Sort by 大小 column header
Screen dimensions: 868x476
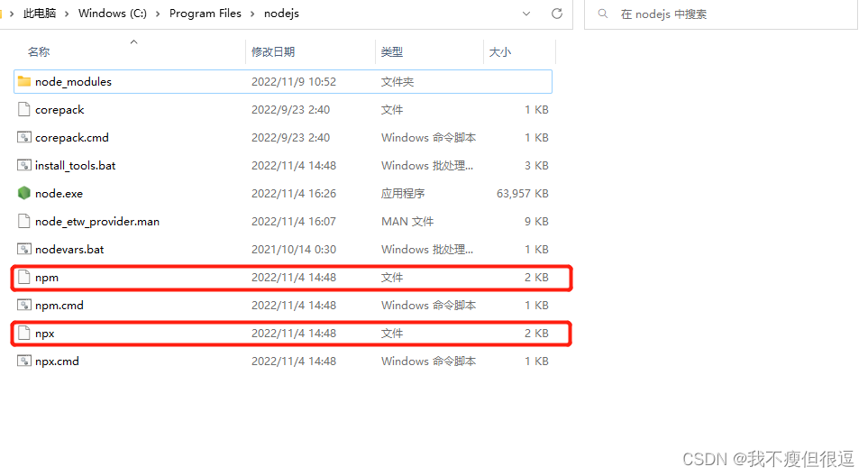tap(500, 52)
